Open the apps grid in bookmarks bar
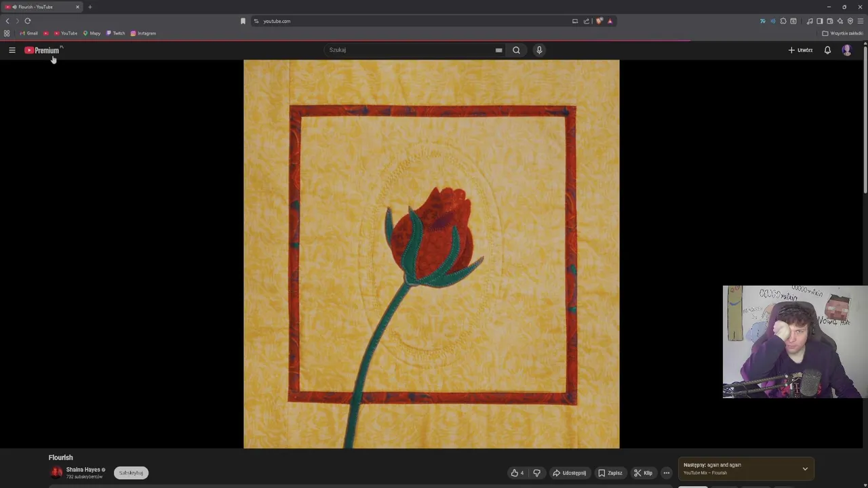This screenshot has width=868, height=488. click(7, 33)
